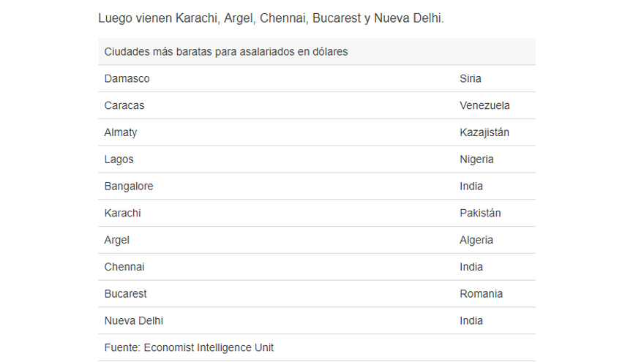Select the Romania country label
The width and height of the screenshot is (644, 362).
(481, 294)
